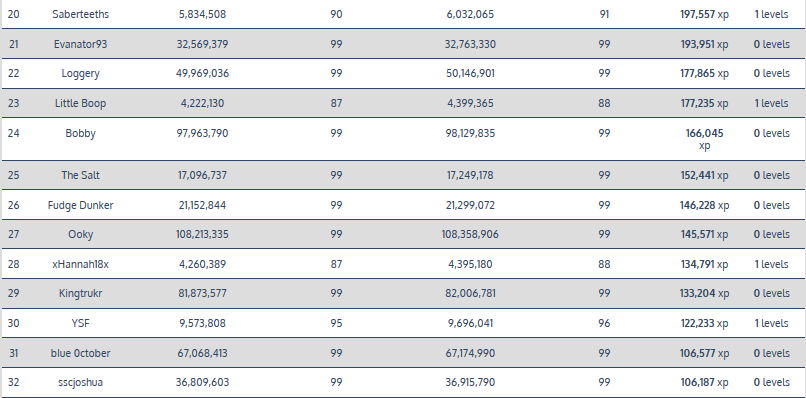Open sscjoshua's player profile

point(81,383)
